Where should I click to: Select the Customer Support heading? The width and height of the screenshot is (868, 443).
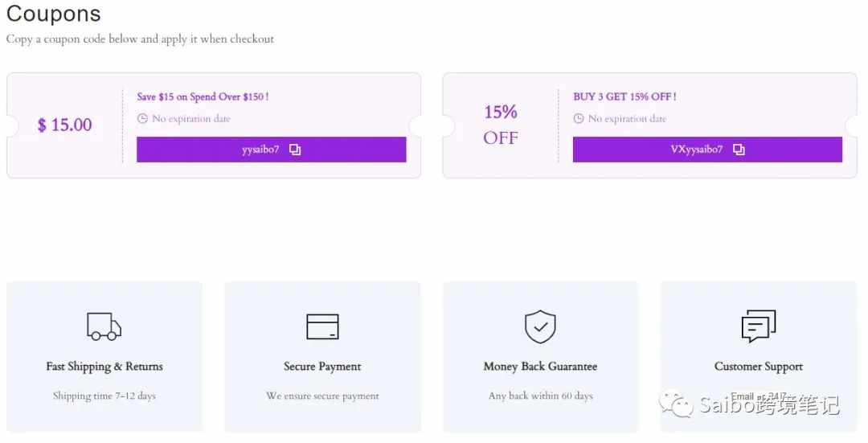tap(759, 367)
